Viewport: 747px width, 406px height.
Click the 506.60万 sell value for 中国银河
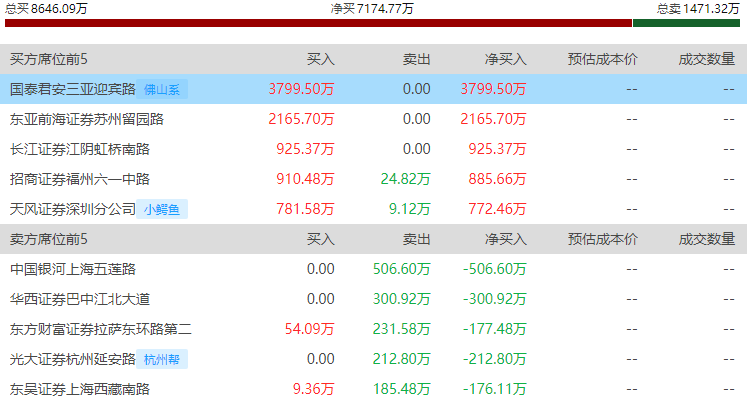[x=402, y=269]
